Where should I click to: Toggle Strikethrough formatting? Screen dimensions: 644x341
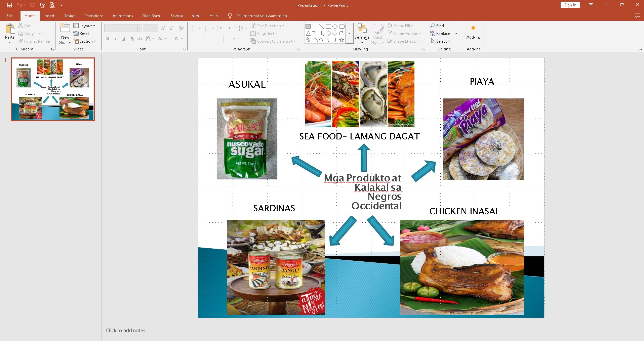tap(140, 39)
